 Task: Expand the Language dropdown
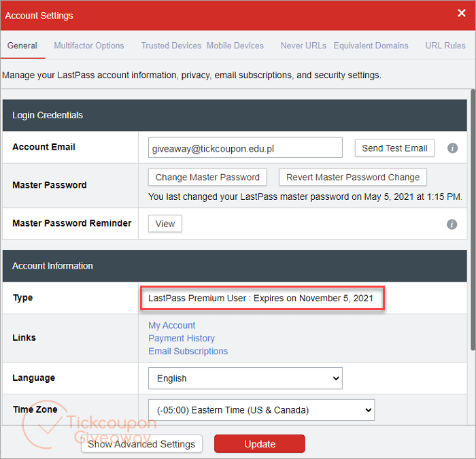point(245,378)
